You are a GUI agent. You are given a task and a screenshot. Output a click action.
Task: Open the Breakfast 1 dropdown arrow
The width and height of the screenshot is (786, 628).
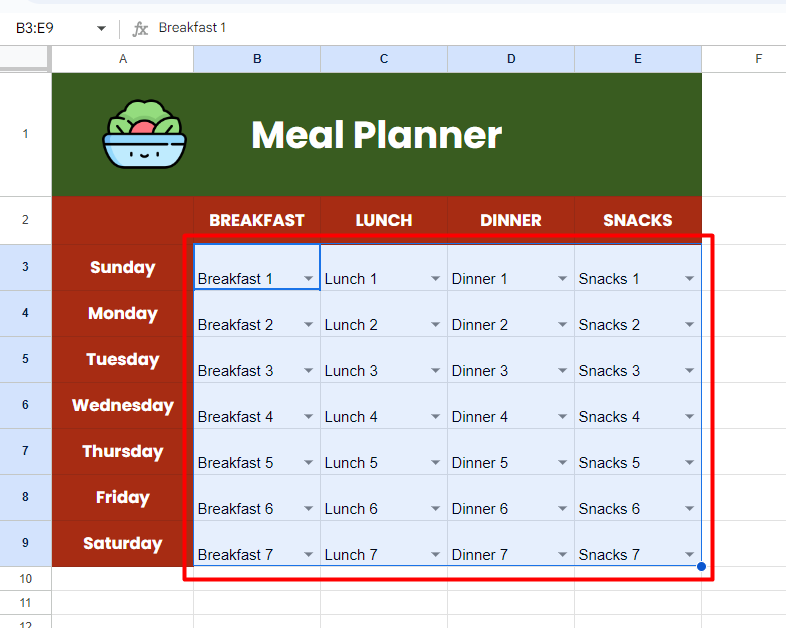(308, 278)
